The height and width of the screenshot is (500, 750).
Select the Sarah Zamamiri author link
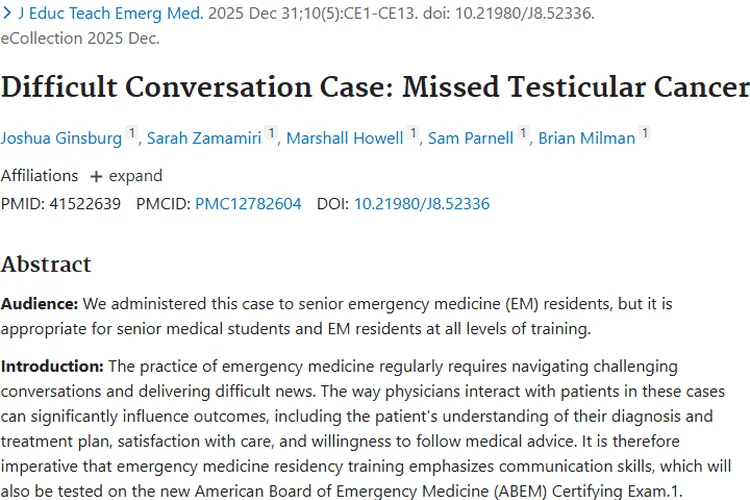pos(205,138)
